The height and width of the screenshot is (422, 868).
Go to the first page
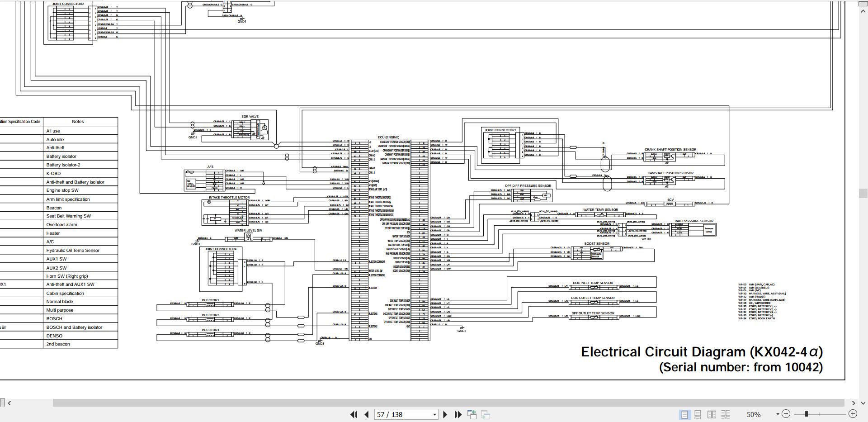[x=354, y=414]
